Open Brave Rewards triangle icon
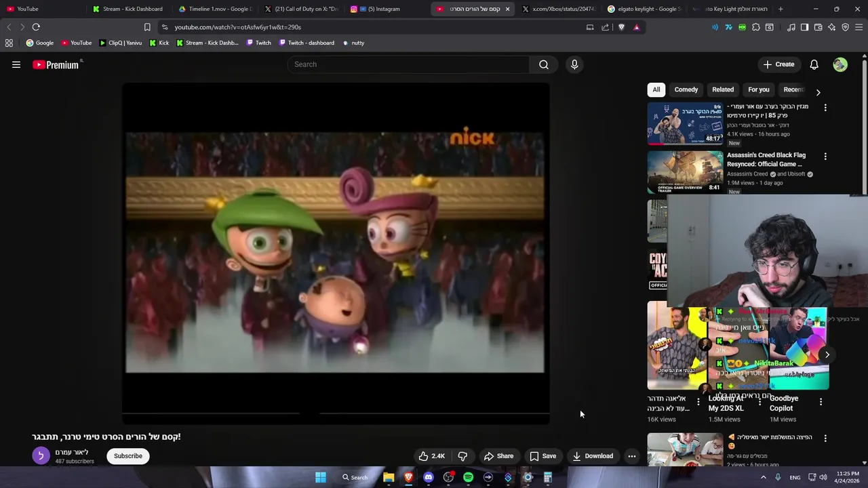Image resolution: width=868 pixels, height=488 pixels. coord(636,27)
